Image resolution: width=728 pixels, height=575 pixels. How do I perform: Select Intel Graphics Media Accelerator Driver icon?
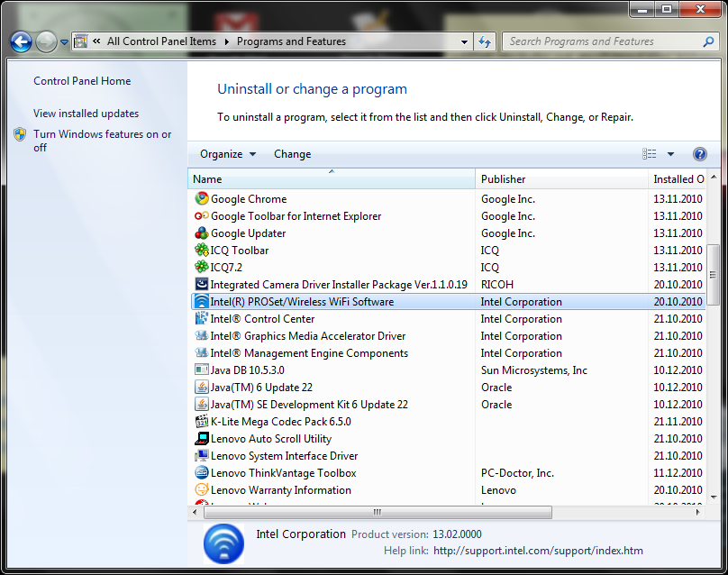[202, 335]
